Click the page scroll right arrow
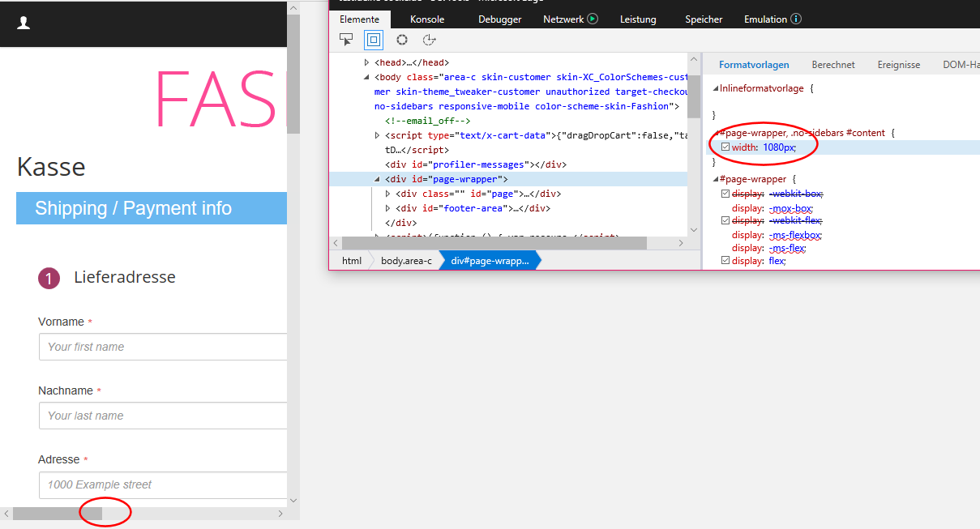Image resolution: width=980 pixels, height=529 pixels. 281,514
